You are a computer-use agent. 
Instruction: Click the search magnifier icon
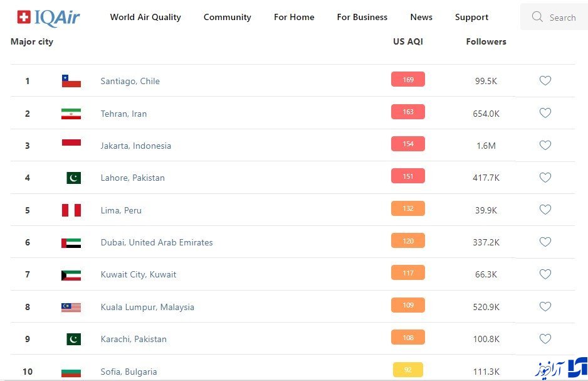537,17
